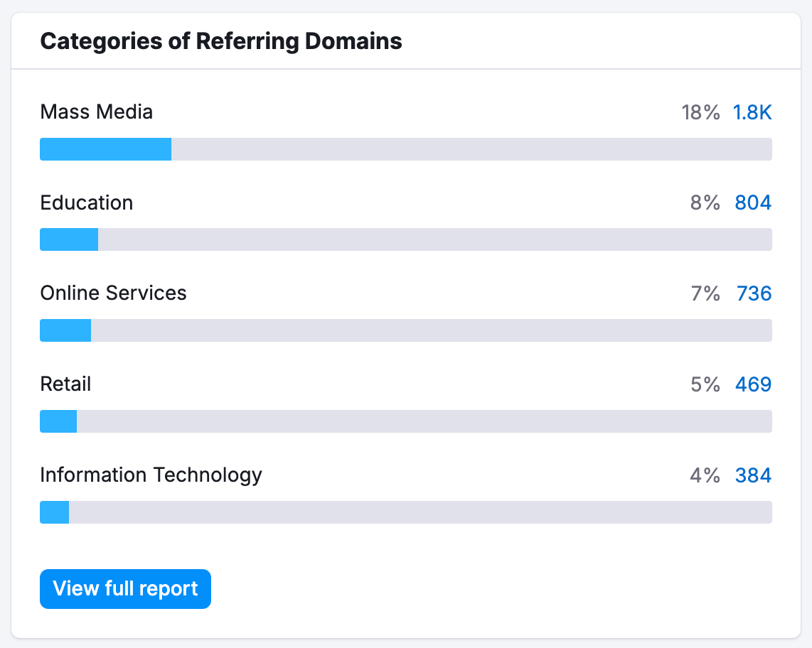Open the 469 Retail domains link
Image resolution: width=812 pixels, height=648 pixels.
coord(753,384)
